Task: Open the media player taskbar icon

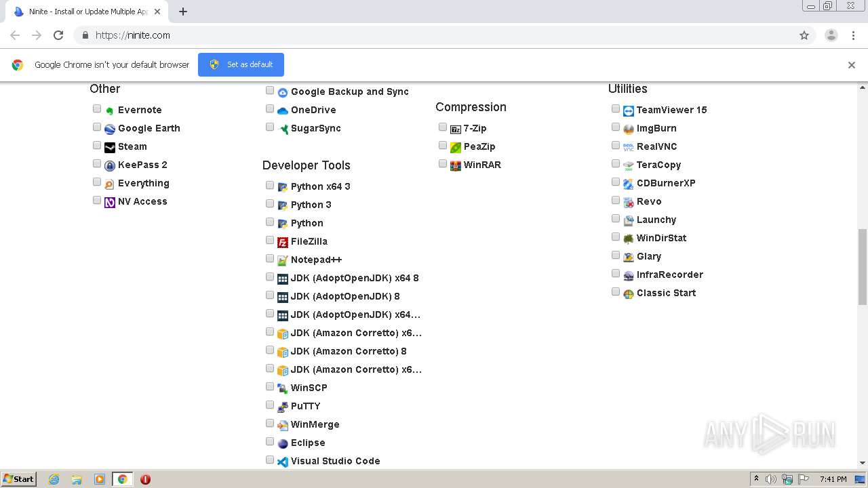Action: 100,479
